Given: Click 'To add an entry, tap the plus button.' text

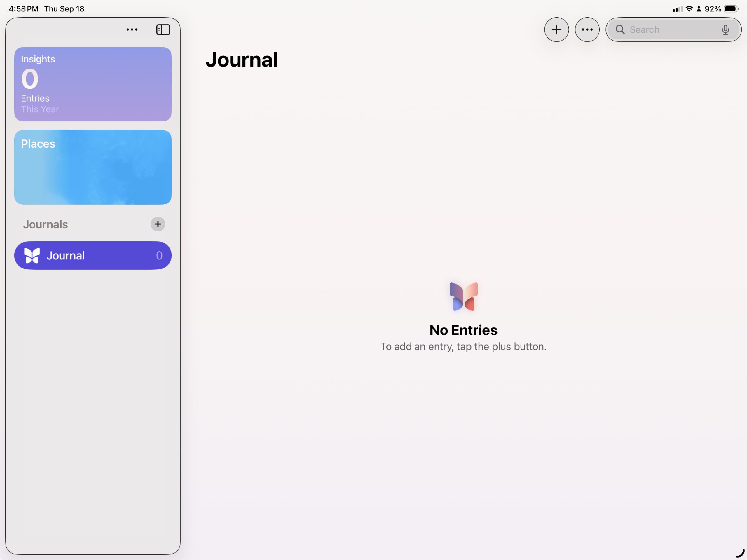Looking at the screenshot, I should tap(463, 347).
